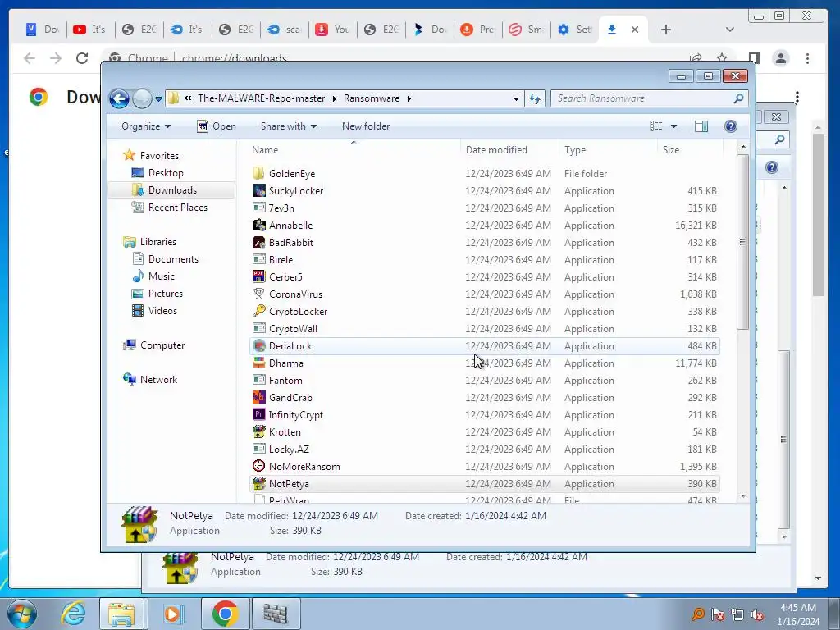This screenshot has height=630, width=840.
Task: Open the Videos library
Action: point(162,311)
